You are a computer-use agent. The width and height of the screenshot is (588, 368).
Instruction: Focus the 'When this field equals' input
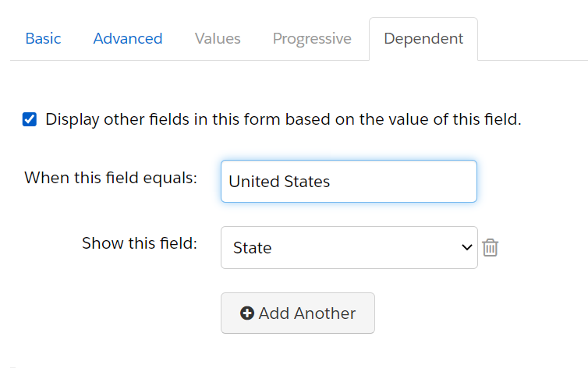tap(349, 182)
